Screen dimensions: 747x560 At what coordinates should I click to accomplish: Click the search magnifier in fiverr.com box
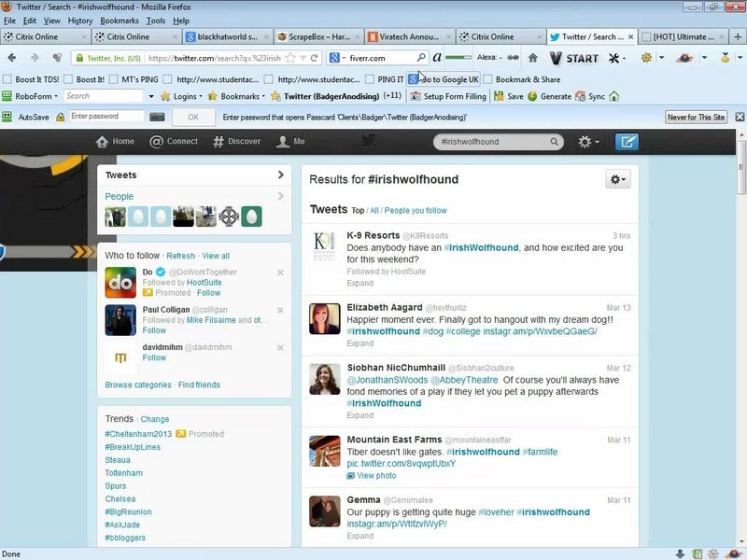tap(421, 58)
